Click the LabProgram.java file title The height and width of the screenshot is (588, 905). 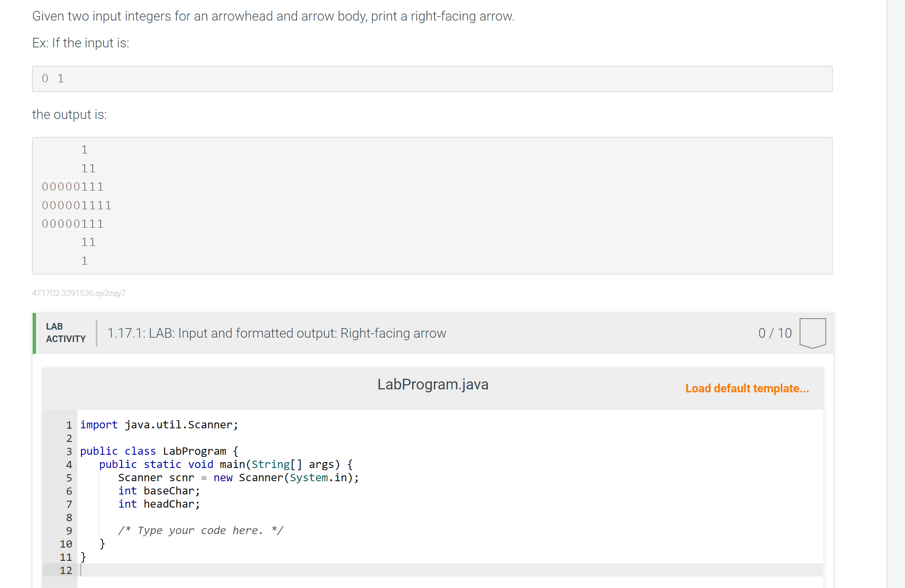(x=432, y=384)
